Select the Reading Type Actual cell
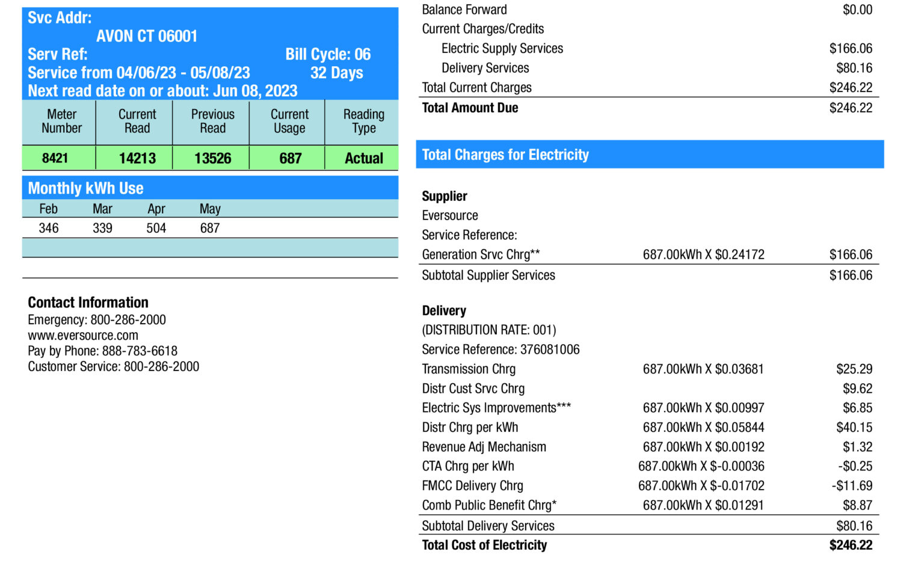 [x=363, y=158]
